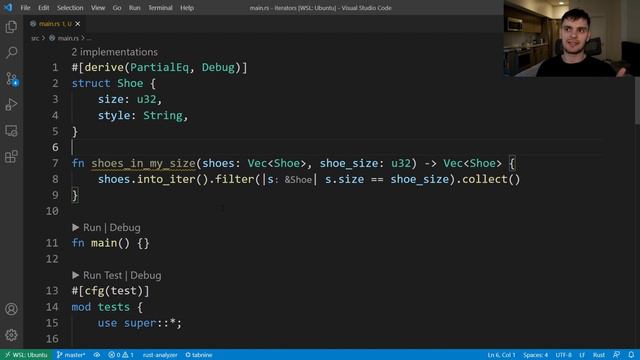This screenshot has height=360, width=640.
Task: Open the Extensions view
Action: pyautogui.click(x=11, y=156)
